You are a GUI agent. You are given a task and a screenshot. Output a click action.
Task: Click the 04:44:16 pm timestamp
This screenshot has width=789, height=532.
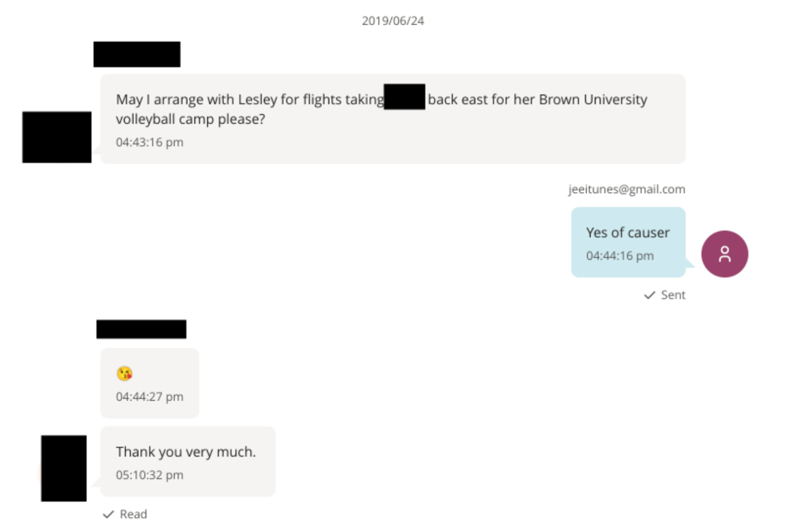(x=619, y=256)
